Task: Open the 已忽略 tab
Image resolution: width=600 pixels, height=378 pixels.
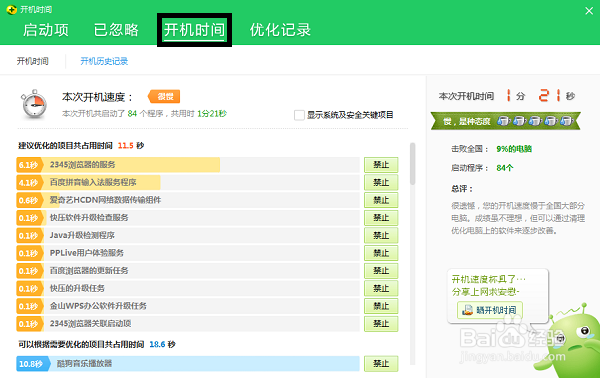Action: click(116, 30)
